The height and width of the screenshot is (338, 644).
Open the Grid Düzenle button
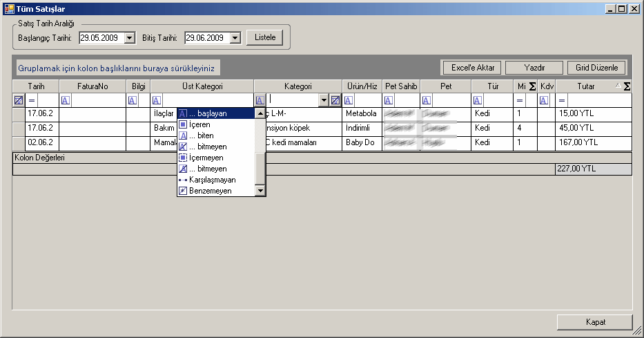pos(597,68)
